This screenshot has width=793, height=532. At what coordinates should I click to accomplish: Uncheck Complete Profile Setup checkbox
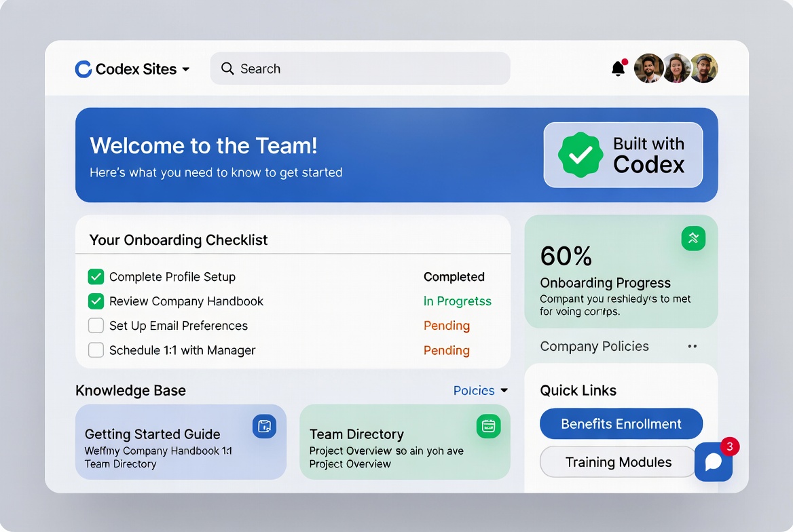(96, 277)
